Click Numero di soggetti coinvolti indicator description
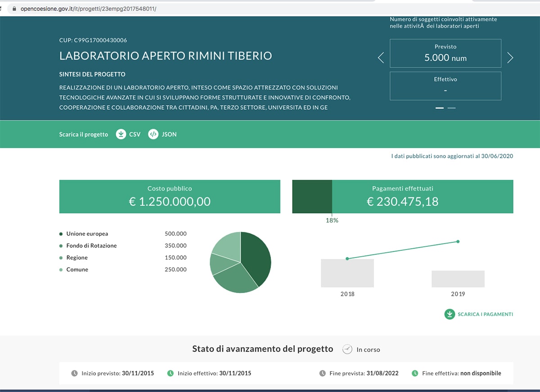The image size is (540, 392). click(443, 22)
